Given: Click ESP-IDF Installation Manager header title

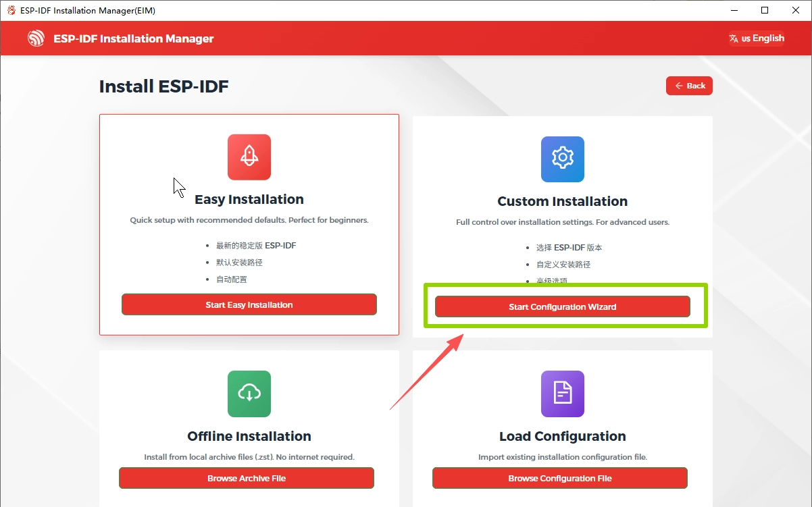Looking at the screenshot, I should click(x=134, y=38).
